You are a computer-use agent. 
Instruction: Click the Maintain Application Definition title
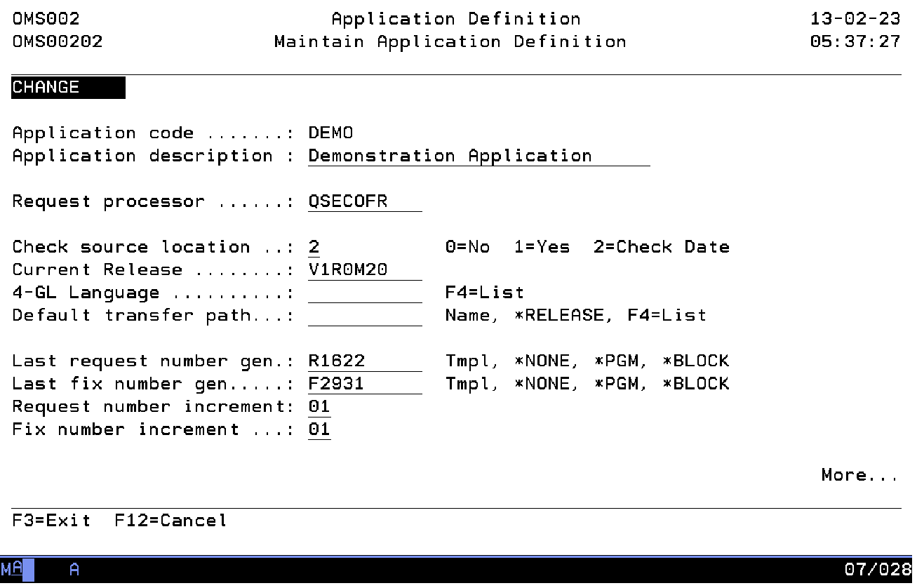(x=450, y=41)
